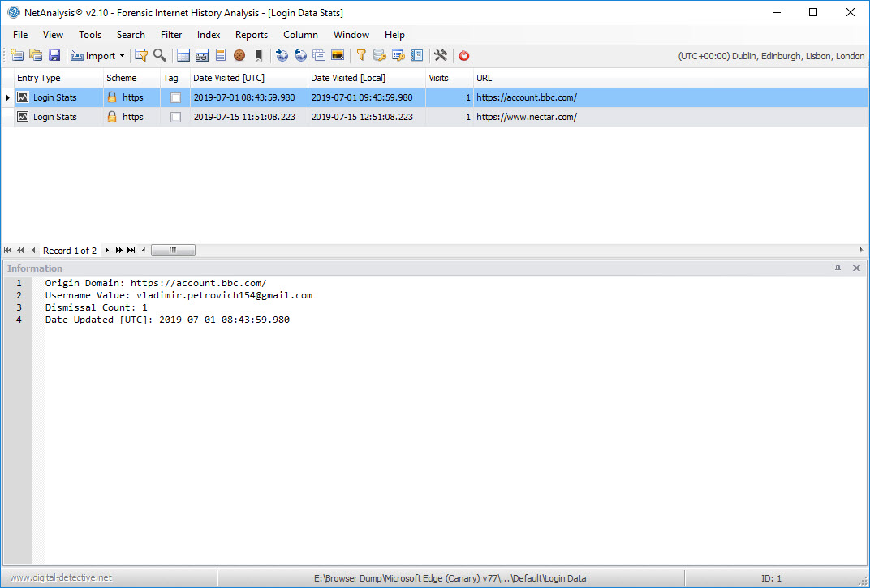Sort by the URL column header
This screenshot has width=870, height=588.
click(671, 78)
